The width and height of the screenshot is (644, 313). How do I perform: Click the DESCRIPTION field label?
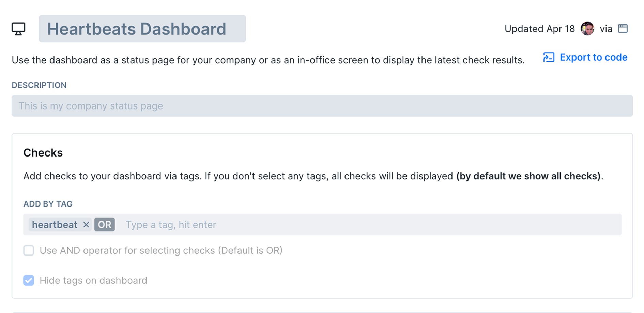click(39, 85)
